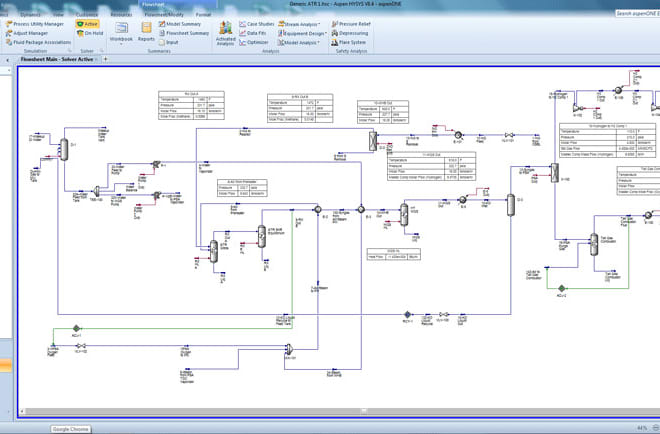660x434 pixels.
Task: Select the Tail Gas Combustor reactor
Action: point(594,244)
